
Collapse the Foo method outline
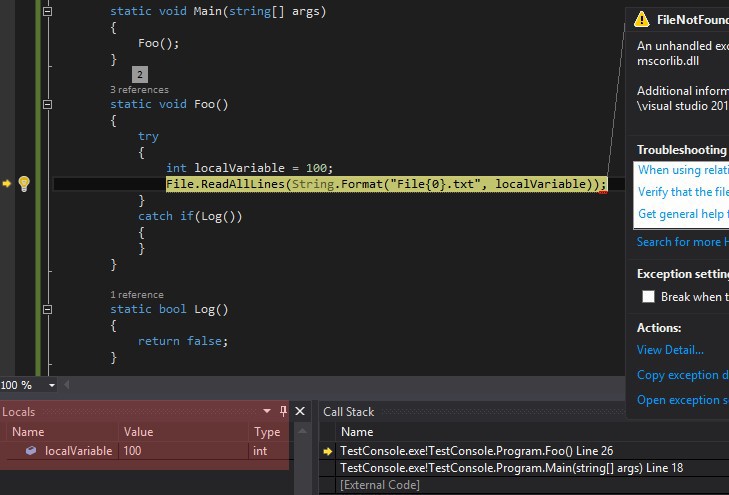point(47,104)
